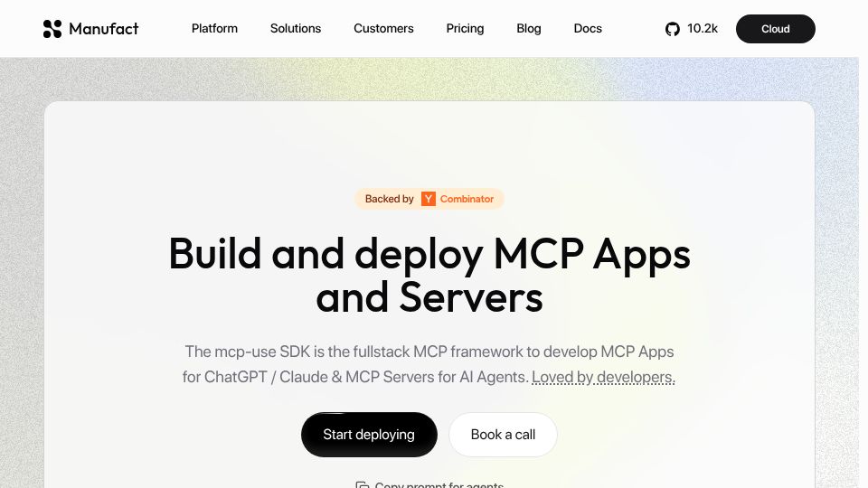
Task: Click the Build and deploy MCP Apps heading
Action: 429,275
